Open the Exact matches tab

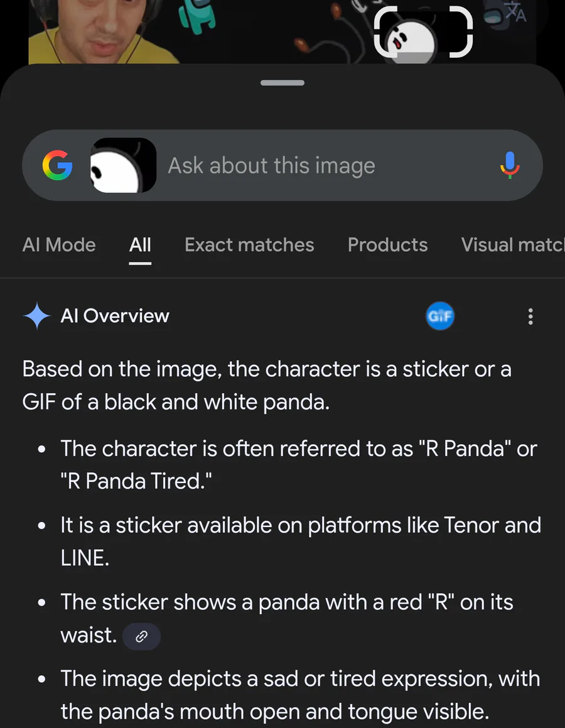(x=250, y=245)
